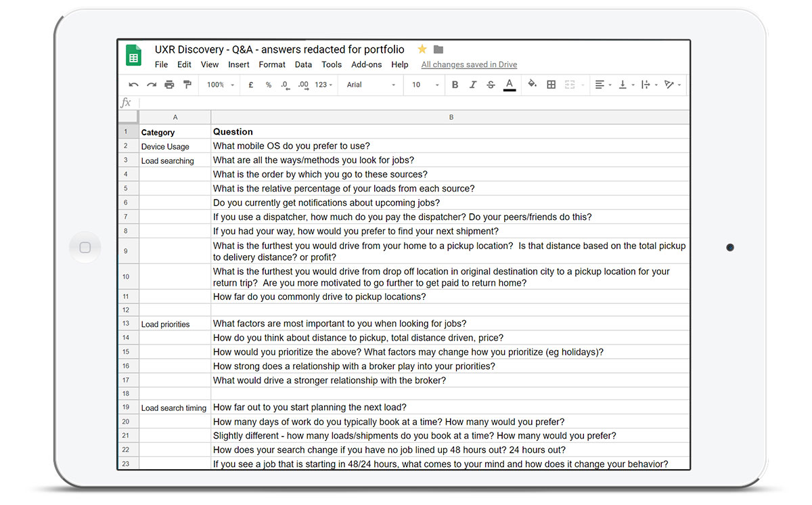This screenshot has width=812, height=505.
Task: Toggle italic formatting
Action: (473, 85)
